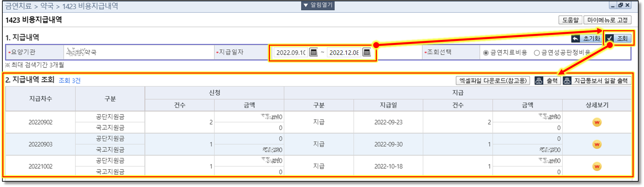Click the start date input field
This screenshot has height=187, width=644.
(x=291, y=53)
